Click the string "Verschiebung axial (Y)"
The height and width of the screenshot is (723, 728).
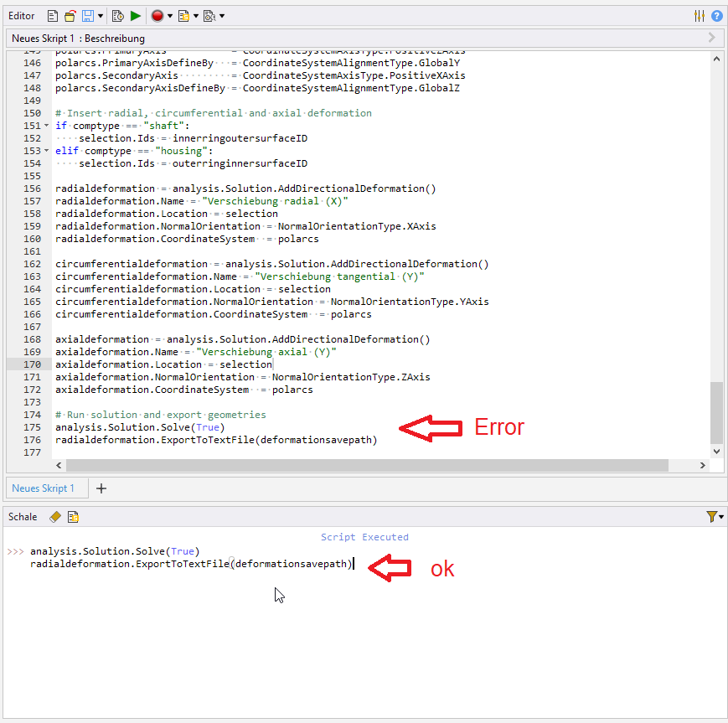click(266, 352)
